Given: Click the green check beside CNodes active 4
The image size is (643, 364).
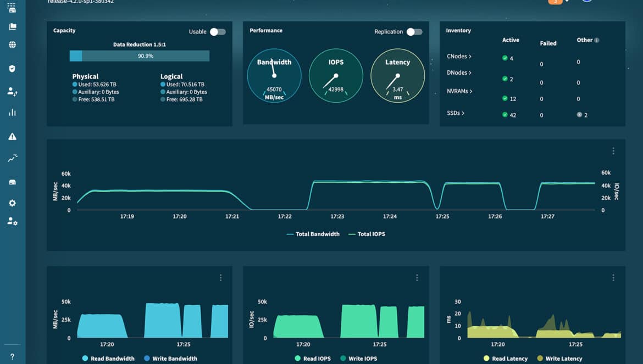Looking at the screenshot, I should [505, 58].
